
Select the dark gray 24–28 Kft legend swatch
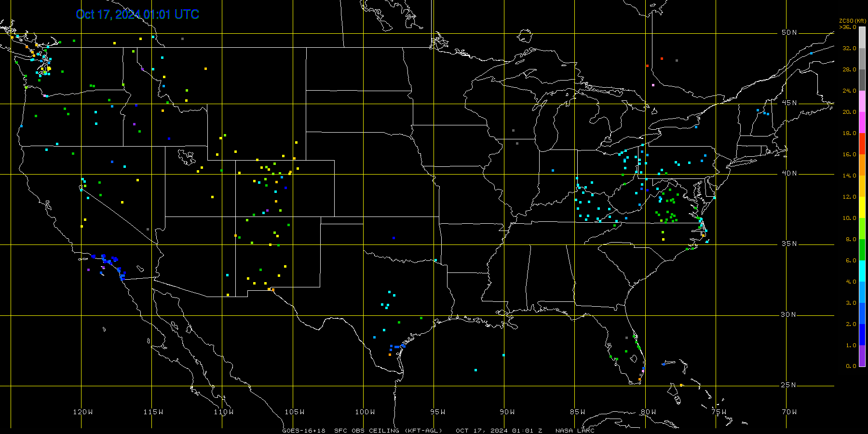click(862, 80)
